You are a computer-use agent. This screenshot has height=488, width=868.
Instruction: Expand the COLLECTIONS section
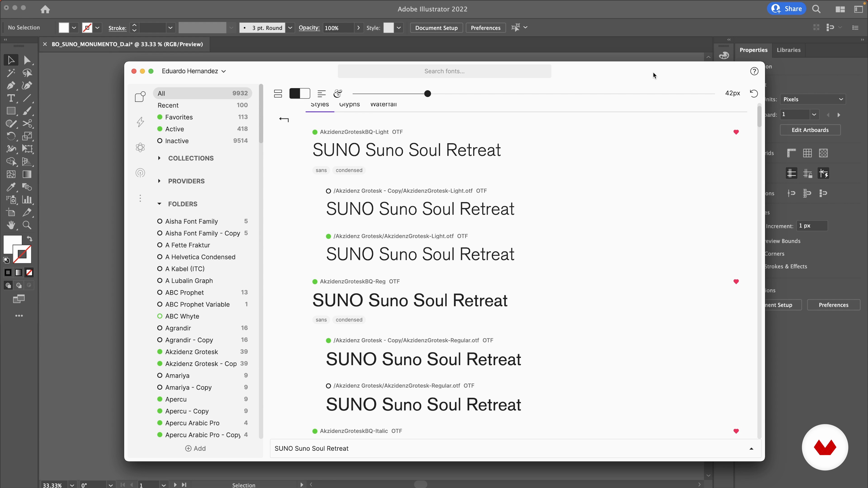click(159, 158)
